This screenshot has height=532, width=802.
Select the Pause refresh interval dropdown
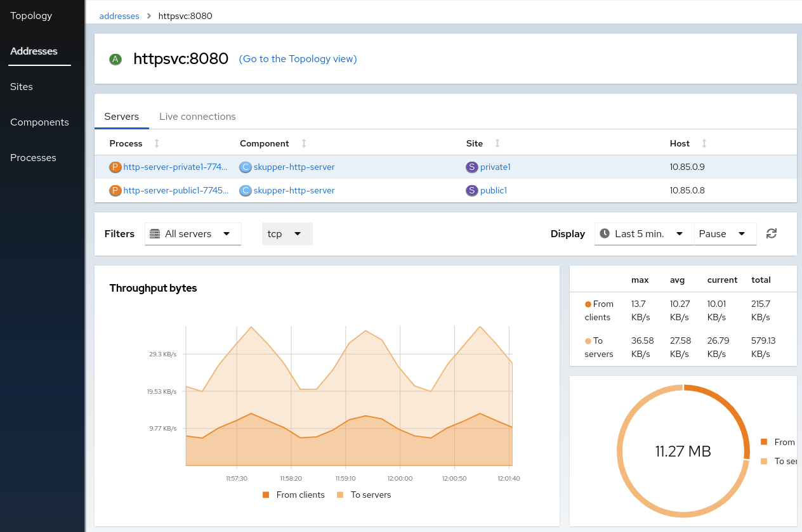coord(725,234)
